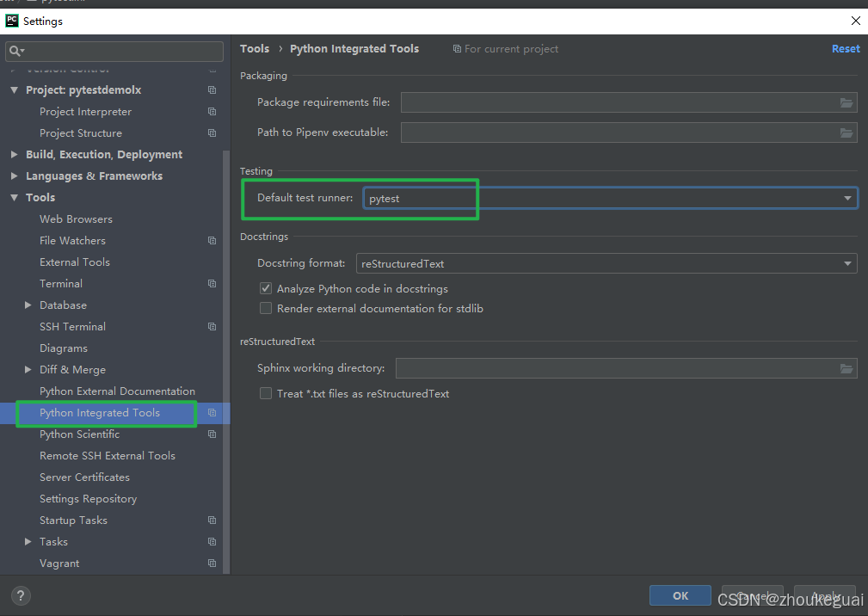The height and width of the screenshot is (616, 868).
Task: Select Project Interpreter settings page
Action: pos(85,111)
